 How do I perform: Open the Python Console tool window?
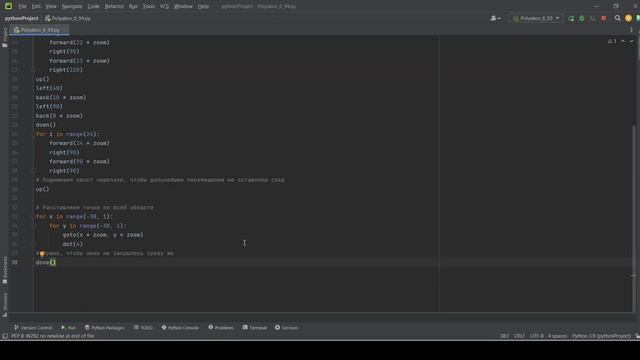tap(180, 328)
